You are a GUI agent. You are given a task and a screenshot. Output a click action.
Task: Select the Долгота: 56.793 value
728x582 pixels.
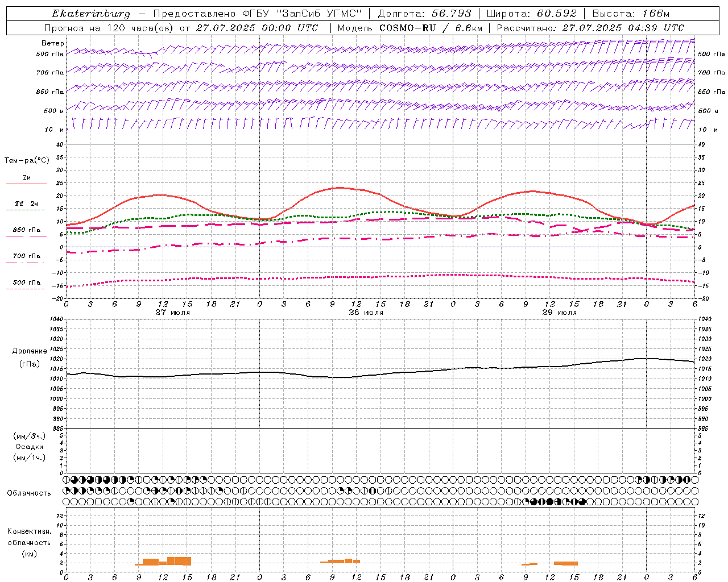[x=424, y=14]
